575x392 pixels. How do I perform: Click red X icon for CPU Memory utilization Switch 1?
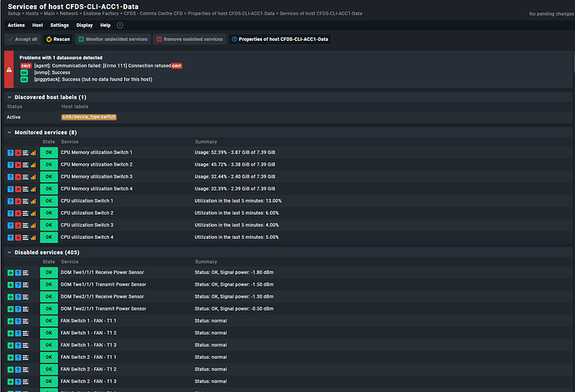point(17,153)
